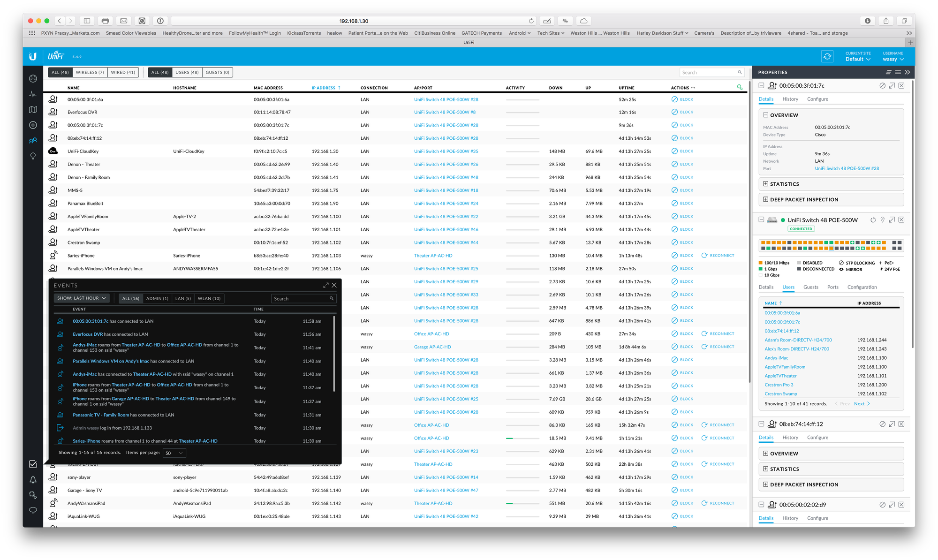Open the Alerts bell icon
Viewport: 938px width, 560px height.
pos(33,479)
